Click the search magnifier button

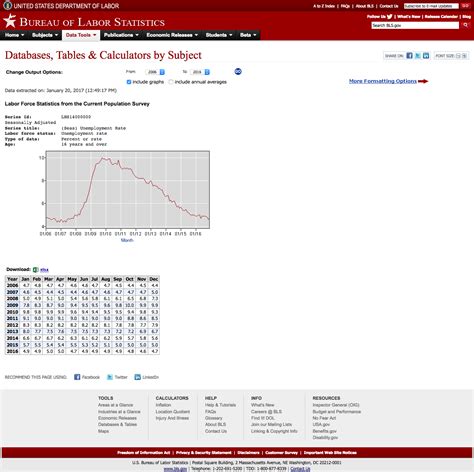tap(466, 25)
